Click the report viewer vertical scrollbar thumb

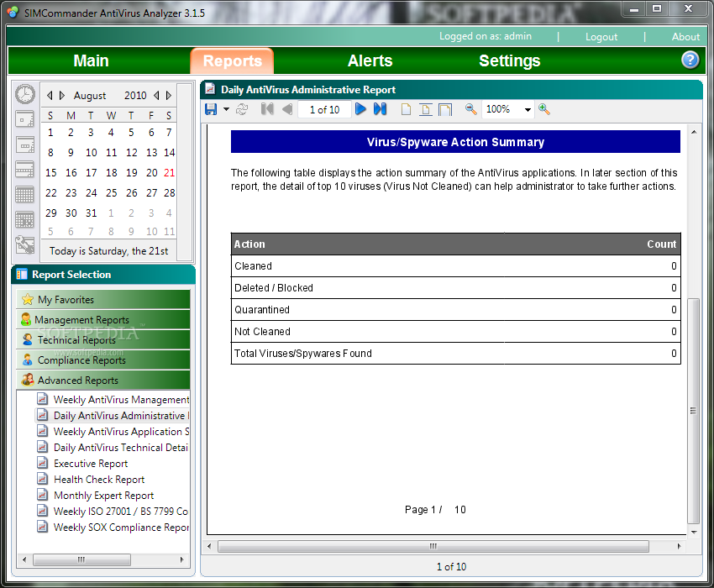coord(693,411)
